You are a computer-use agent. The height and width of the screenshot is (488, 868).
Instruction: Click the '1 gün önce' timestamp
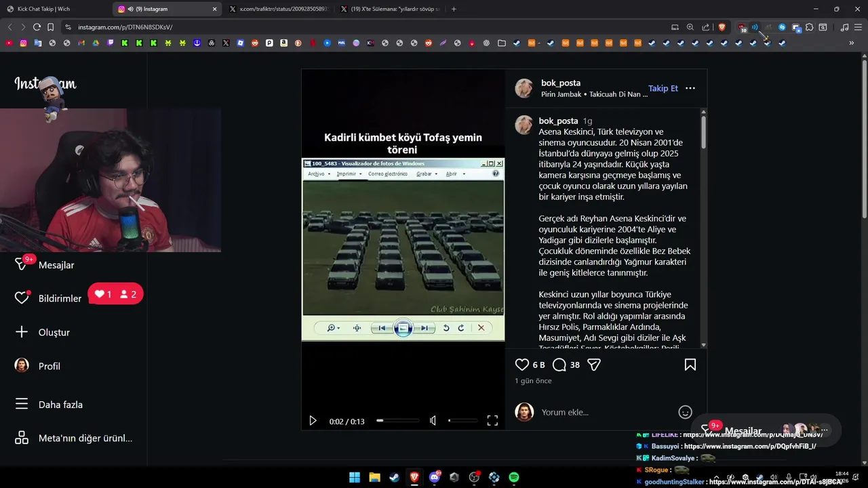[533, 381]
